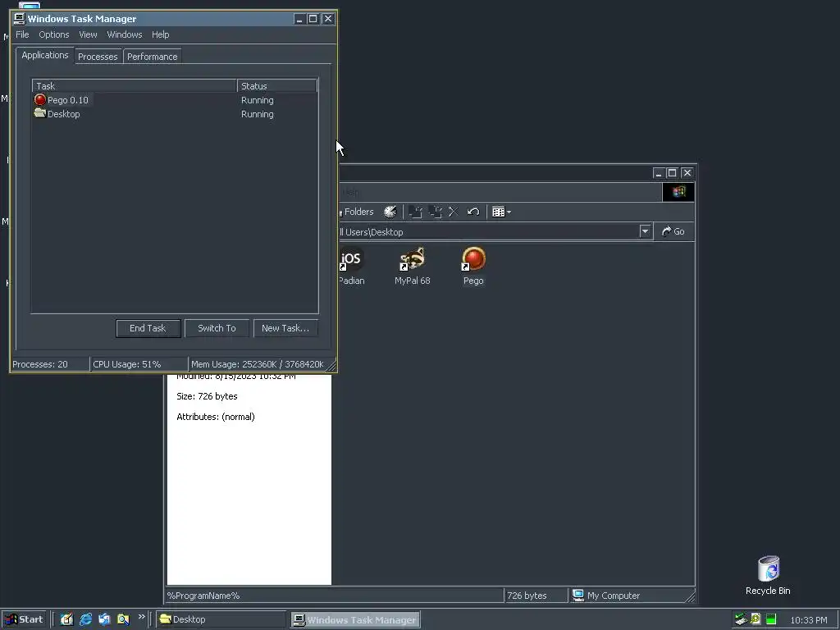Click the Task Manager title bar icon

[20, 19]
